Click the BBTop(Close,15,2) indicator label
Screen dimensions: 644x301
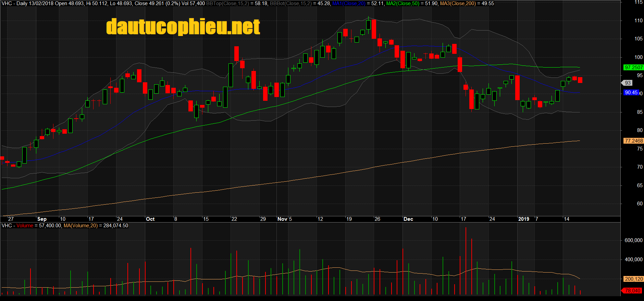pos(227,3)
